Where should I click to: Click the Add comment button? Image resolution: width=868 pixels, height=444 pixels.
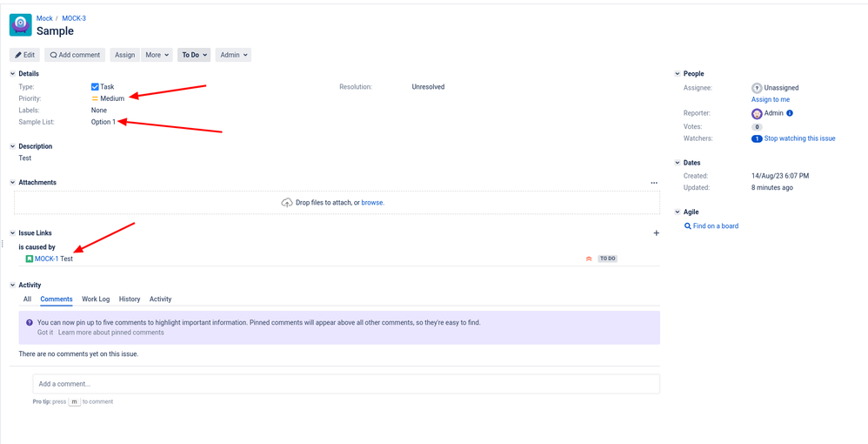coord(76,55)
